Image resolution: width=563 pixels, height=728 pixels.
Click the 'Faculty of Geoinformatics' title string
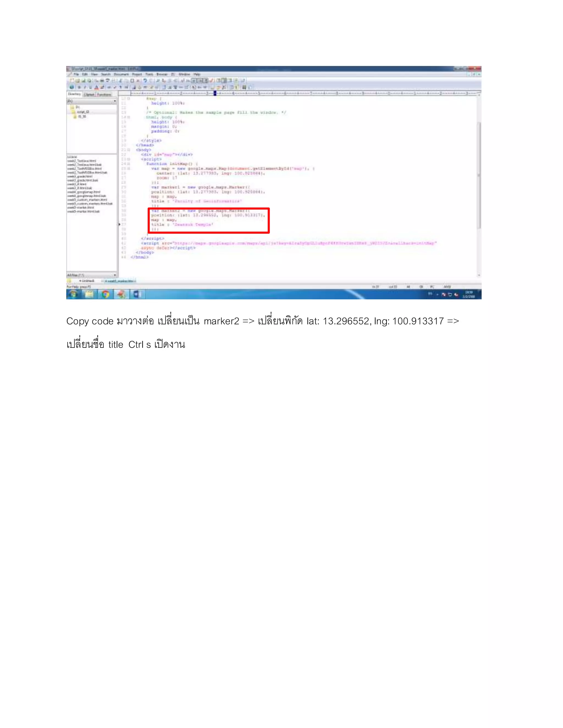click(207, 201)
